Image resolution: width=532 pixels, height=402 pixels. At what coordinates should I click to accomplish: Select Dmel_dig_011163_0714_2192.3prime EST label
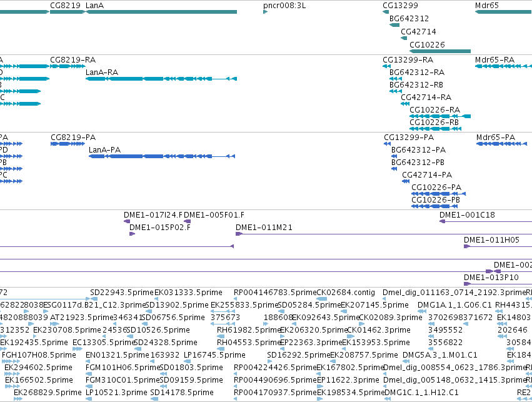(454, 293)
